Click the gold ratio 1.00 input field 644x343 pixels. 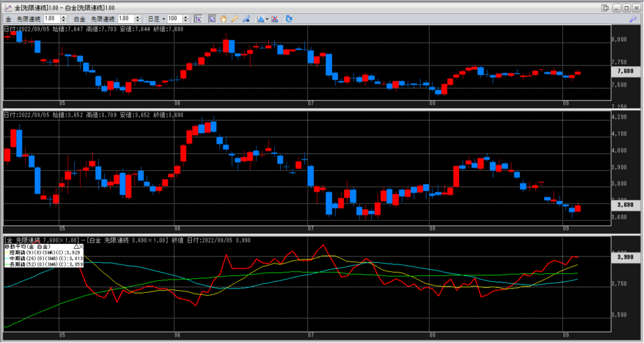coord(50,19)
